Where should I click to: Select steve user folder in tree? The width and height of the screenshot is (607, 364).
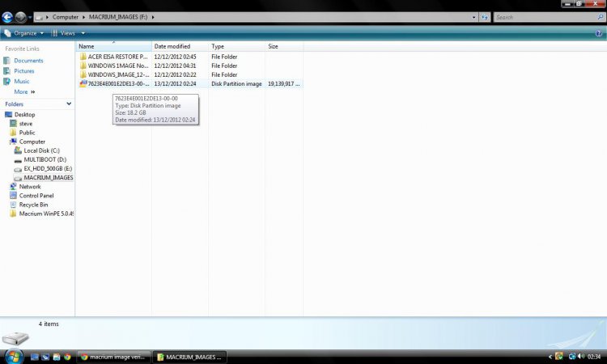[x=26, y=124]
